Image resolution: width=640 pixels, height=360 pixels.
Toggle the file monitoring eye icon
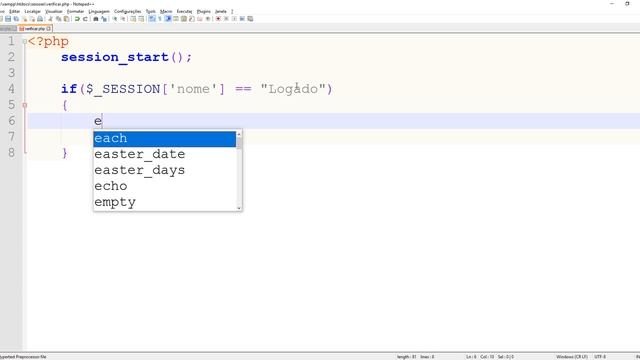(x=208, y=19)
